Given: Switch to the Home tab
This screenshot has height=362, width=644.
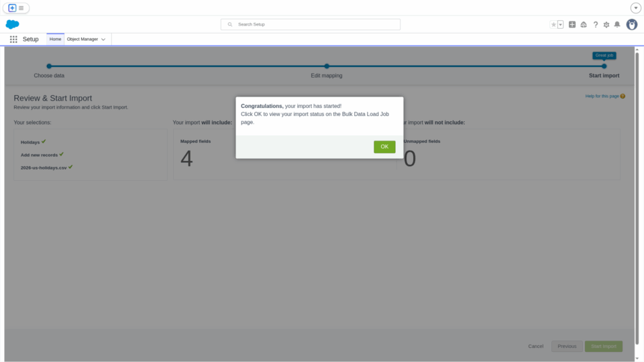Looking at the screenshot, I should (55, 39).
